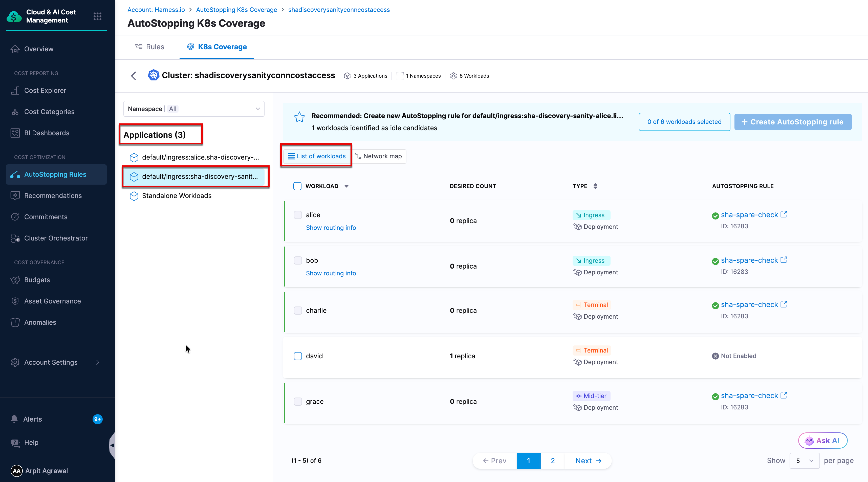868x482 pixels.
Task: Expand Account Settings submenu
Action: 98,362
